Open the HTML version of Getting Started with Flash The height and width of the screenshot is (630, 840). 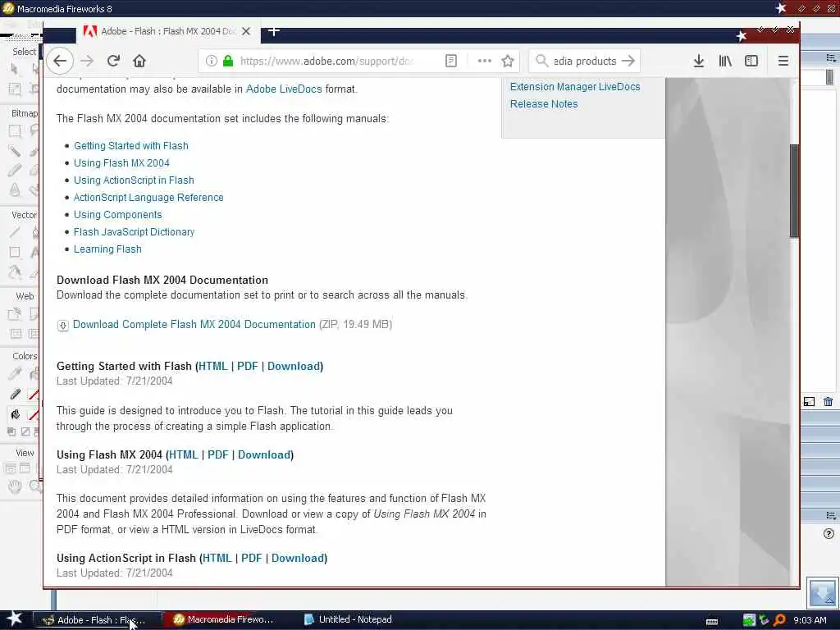[x=213, y=367]
